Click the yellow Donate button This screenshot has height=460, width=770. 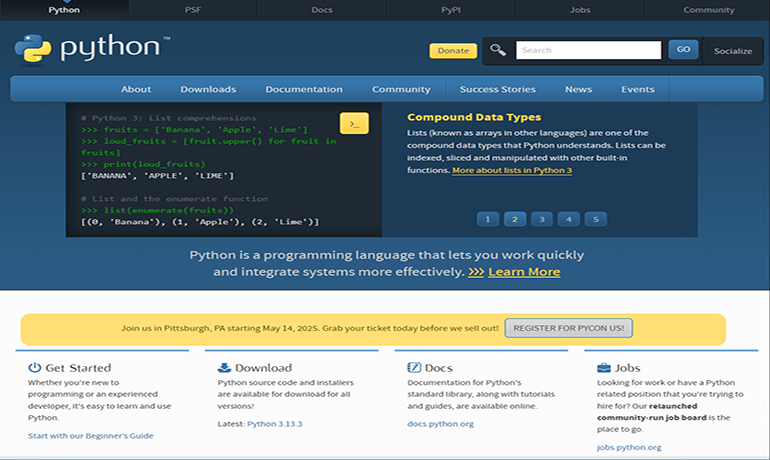453,51
